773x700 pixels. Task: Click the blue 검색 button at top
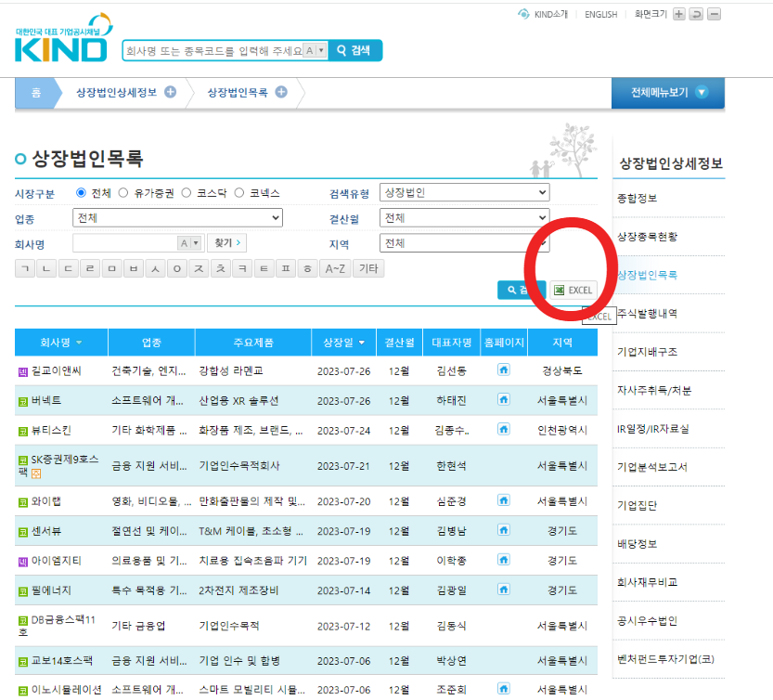click(354, 50)
